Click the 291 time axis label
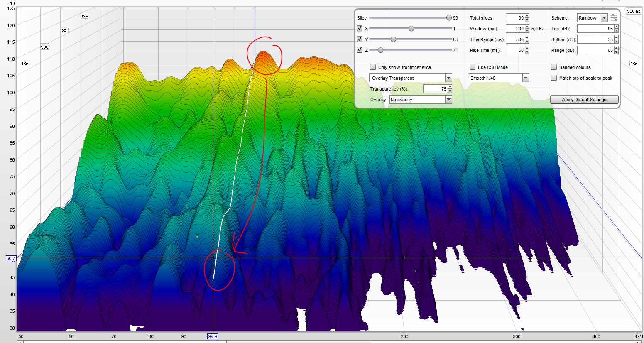Screen dimensions: 644x343 (65, 31)
